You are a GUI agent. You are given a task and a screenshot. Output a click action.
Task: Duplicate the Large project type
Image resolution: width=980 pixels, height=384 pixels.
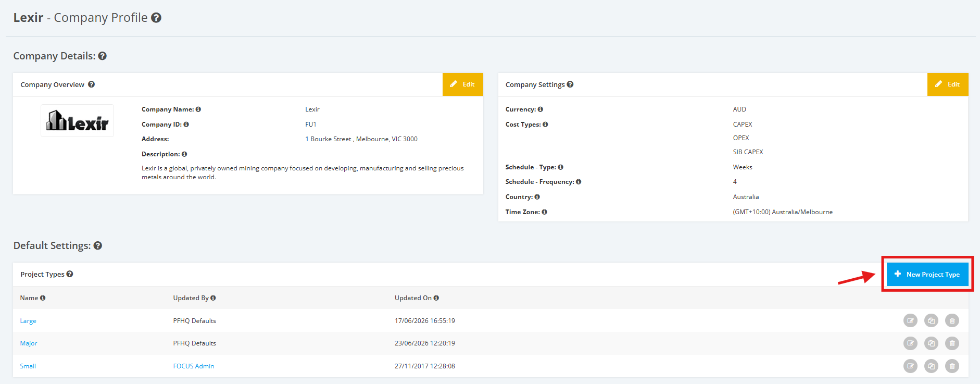pyautogui.click(x=931, y=320)
